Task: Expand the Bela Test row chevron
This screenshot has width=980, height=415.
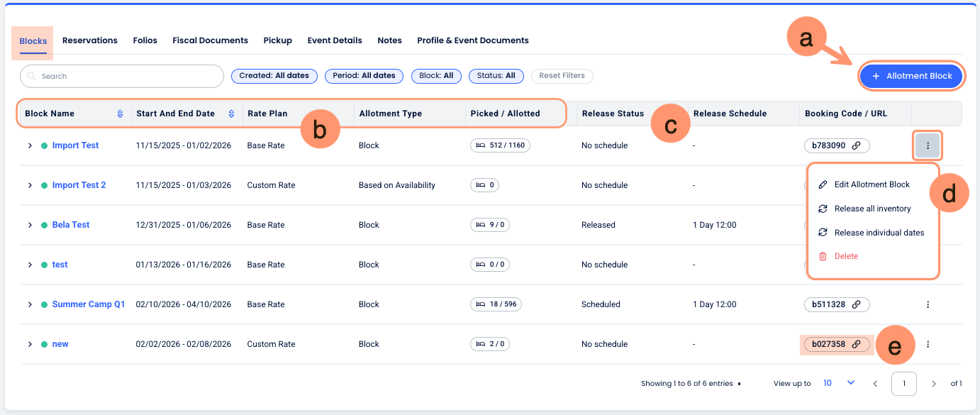Action: [x=30, y=225]
